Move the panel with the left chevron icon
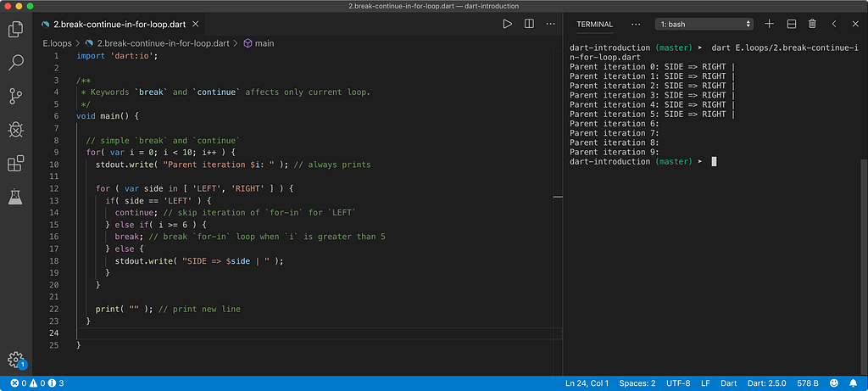The width and height of the screenshot is (868, 391). 834,24
